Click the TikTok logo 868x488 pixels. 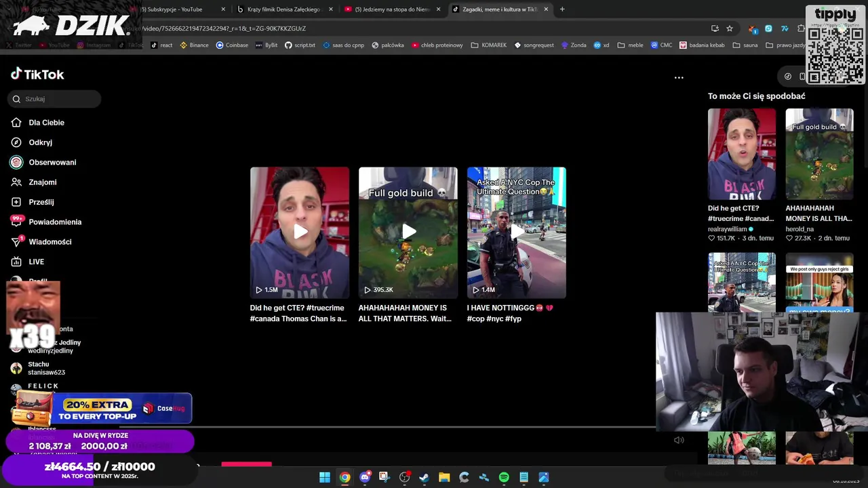37,75
